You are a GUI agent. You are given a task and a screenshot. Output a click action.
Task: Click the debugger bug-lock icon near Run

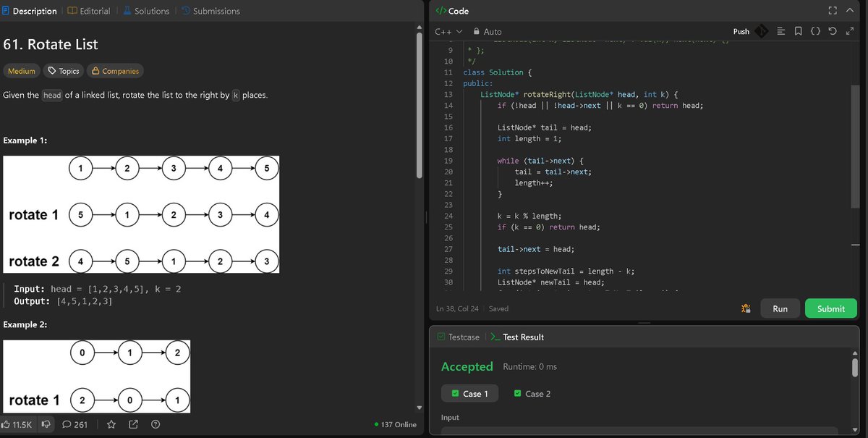click(x=746, y=308)
